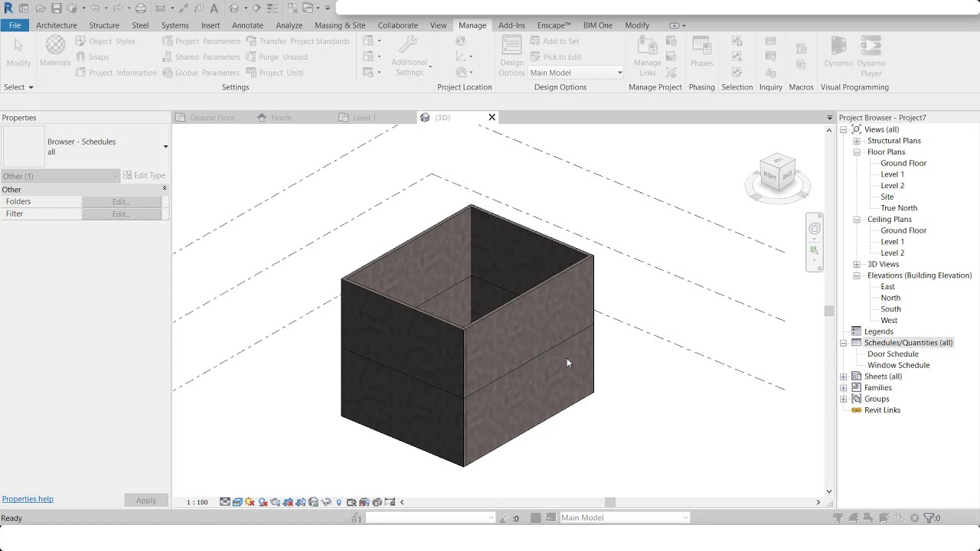Click the horizontal scrollbar thumb below view

(610, 502)
